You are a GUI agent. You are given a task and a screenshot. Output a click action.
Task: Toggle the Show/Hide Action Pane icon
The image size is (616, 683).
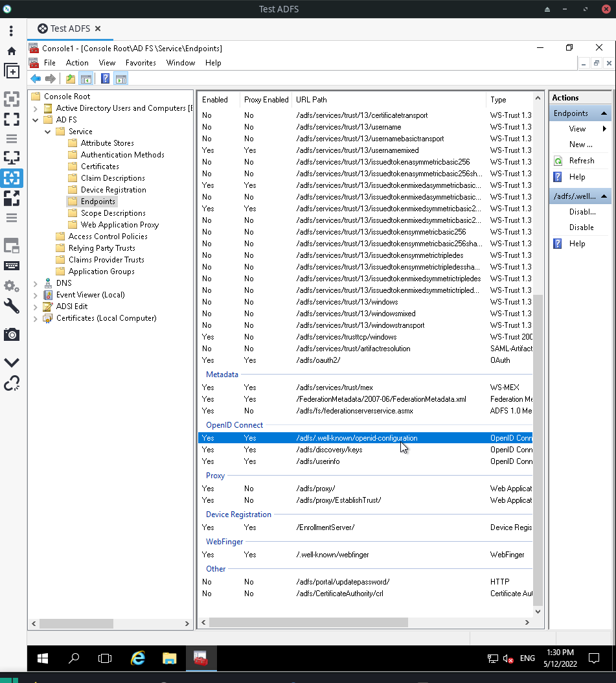click(x=121, y=79)
